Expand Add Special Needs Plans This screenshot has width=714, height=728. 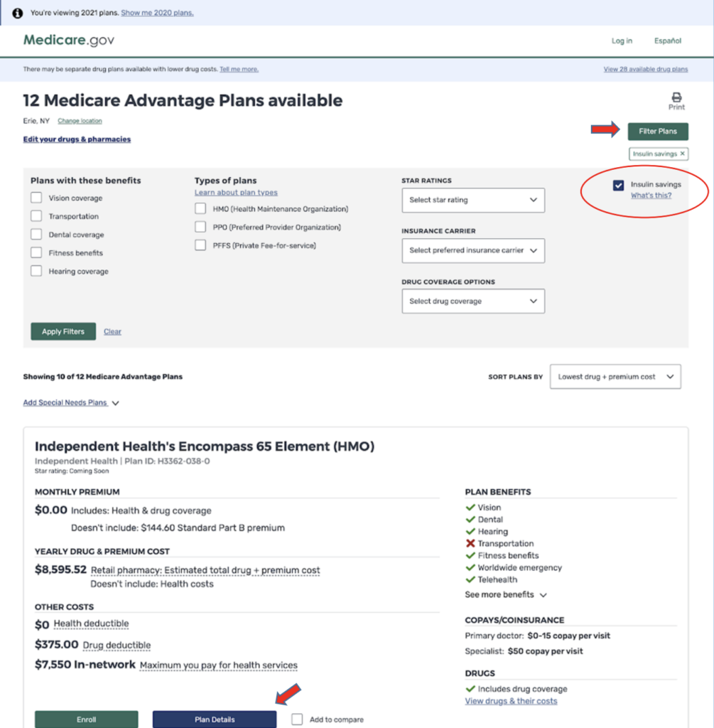(x=71, y=402)
